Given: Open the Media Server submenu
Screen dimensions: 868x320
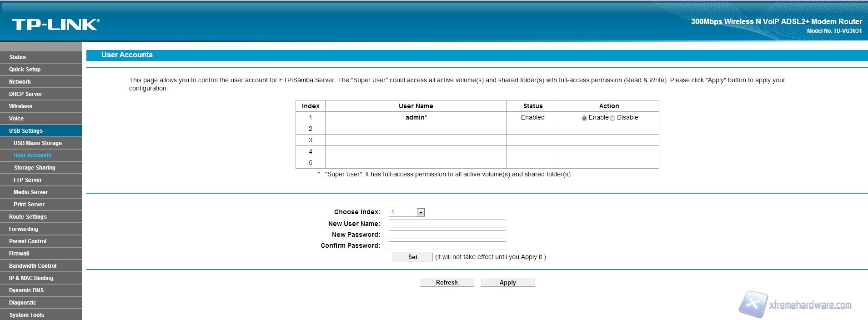Looking at the screenshot, I should [x=30, y=192].
